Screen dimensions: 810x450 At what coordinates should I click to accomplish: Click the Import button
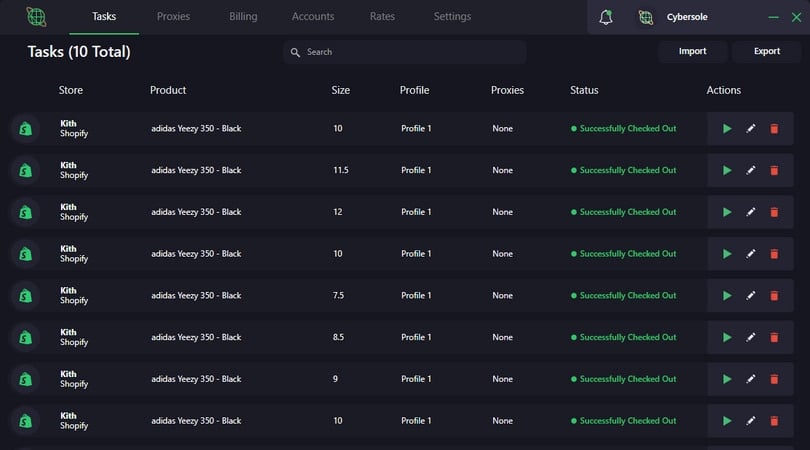[692, 51]
